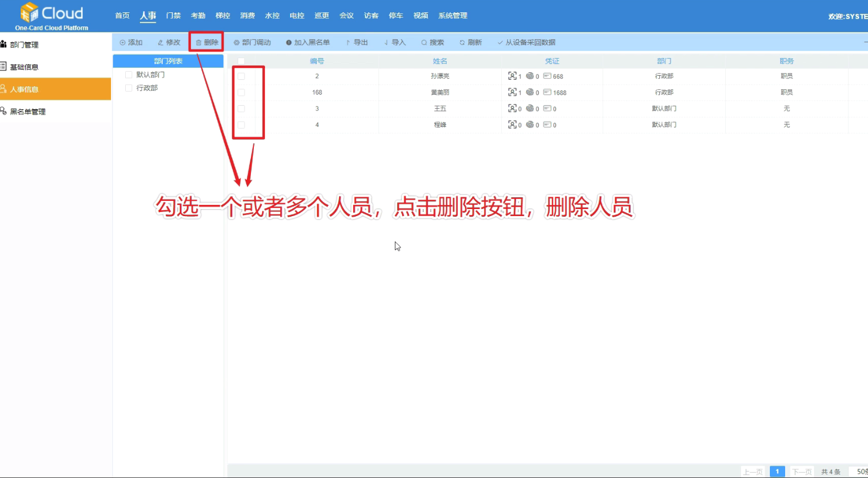Click the 职务 column header

coord(787,61)
